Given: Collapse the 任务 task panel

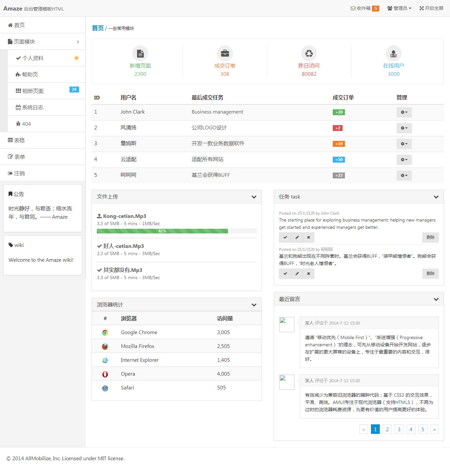Looking at the screenshot, I should click(436, 197).
